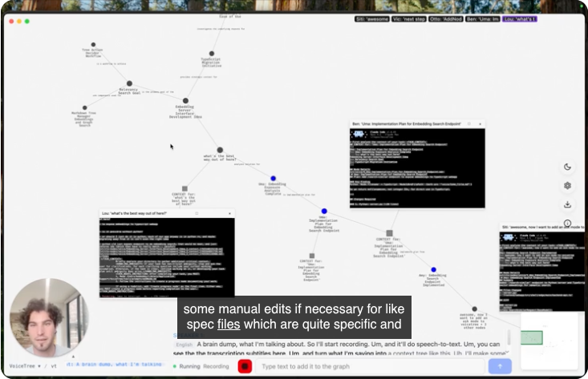Stop recording with the red button
This screenshot has height=379, width=588.
pyautogui.click(x=245, y=366)
